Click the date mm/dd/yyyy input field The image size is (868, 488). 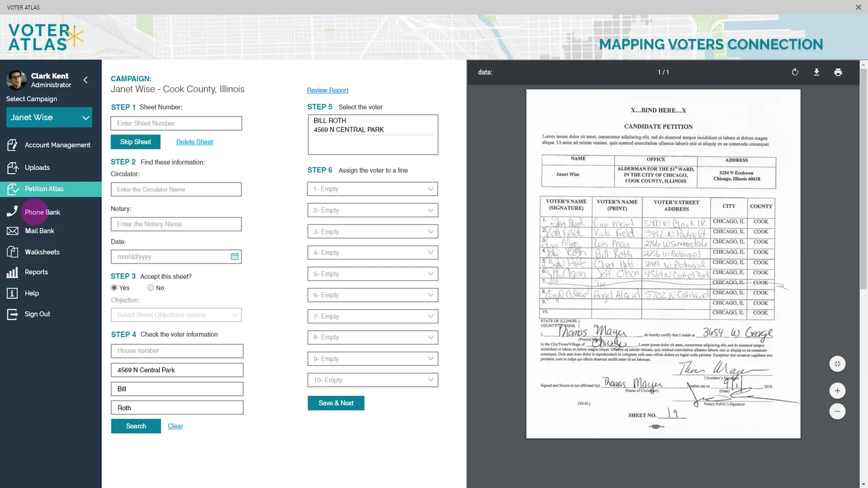click(176, 256)
